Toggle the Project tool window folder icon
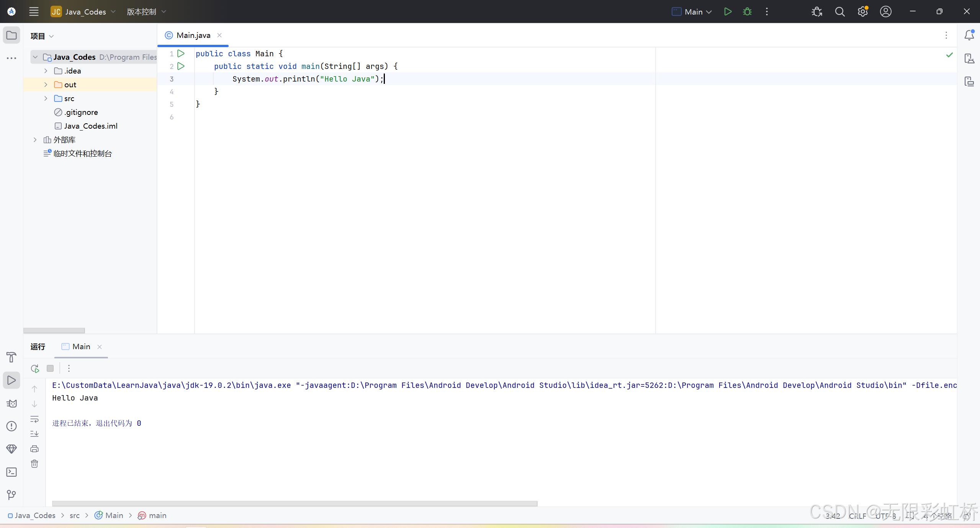The image size is (980, 528). point(11,35)
